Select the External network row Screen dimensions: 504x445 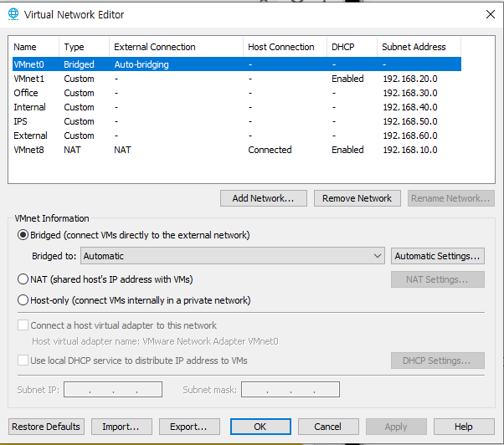(237, 136)
